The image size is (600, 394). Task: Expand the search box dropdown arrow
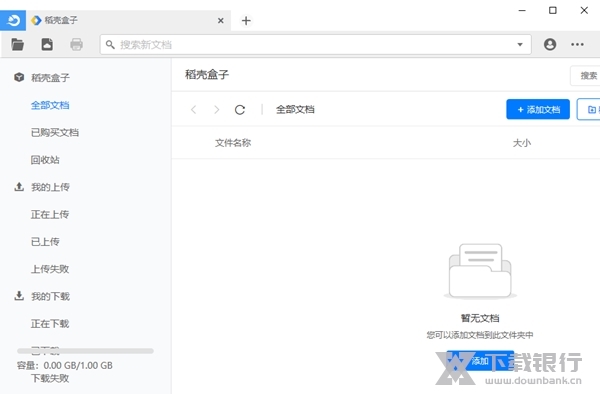tap(520, 45)
